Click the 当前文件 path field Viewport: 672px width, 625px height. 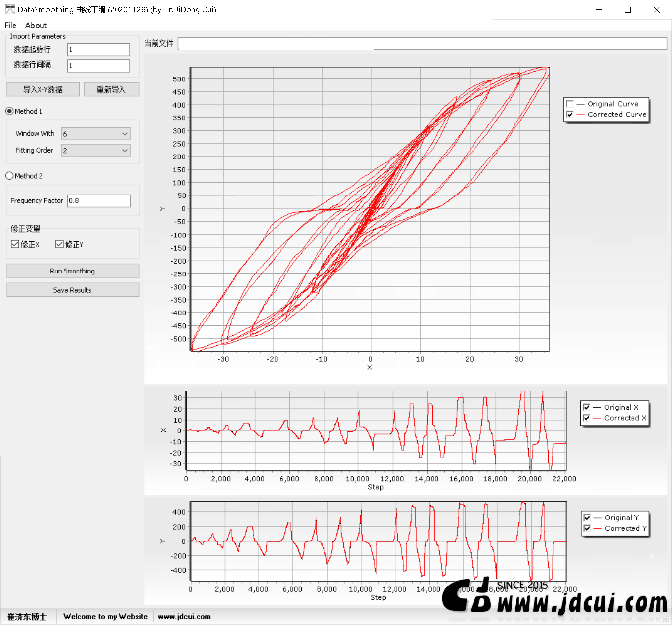coord(422,43)
